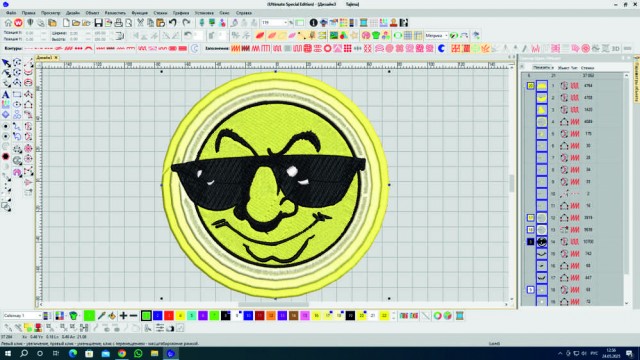Select blue color swatch 2
Viewport: 640px width, 360px height.
point(158,316)
